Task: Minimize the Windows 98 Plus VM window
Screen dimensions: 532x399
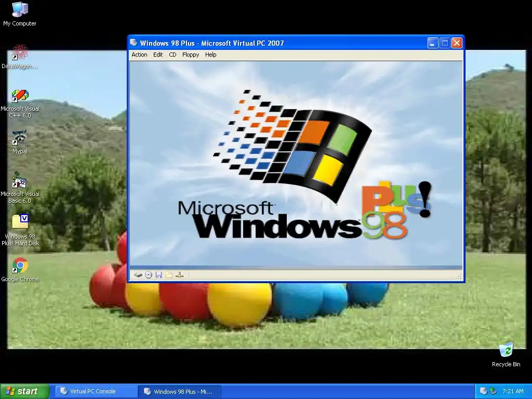Action: click(433, 43)
